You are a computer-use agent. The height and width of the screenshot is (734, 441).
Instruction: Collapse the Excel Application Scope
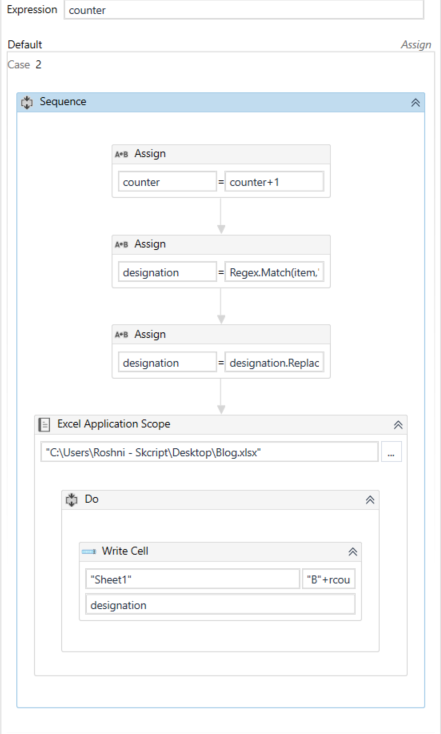point(398,425)
